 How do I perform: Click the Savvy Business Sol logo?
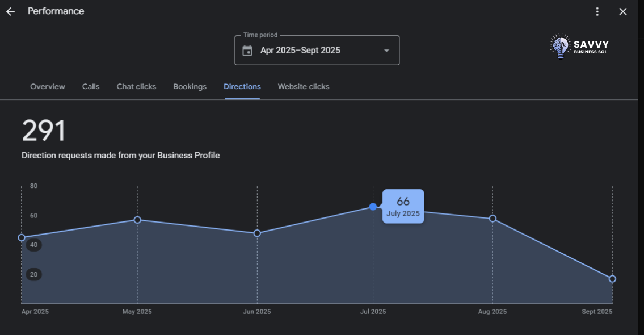pos(579,47)
